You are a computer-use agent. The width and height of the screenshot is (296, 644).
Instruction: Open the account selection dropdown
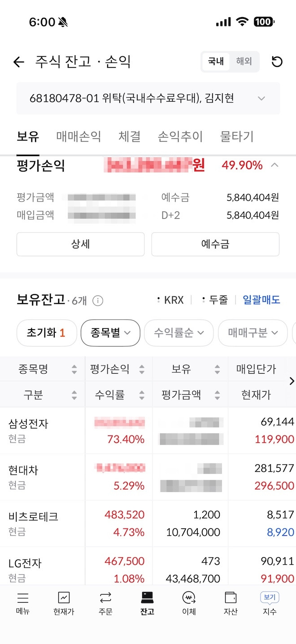coord(261,98)
